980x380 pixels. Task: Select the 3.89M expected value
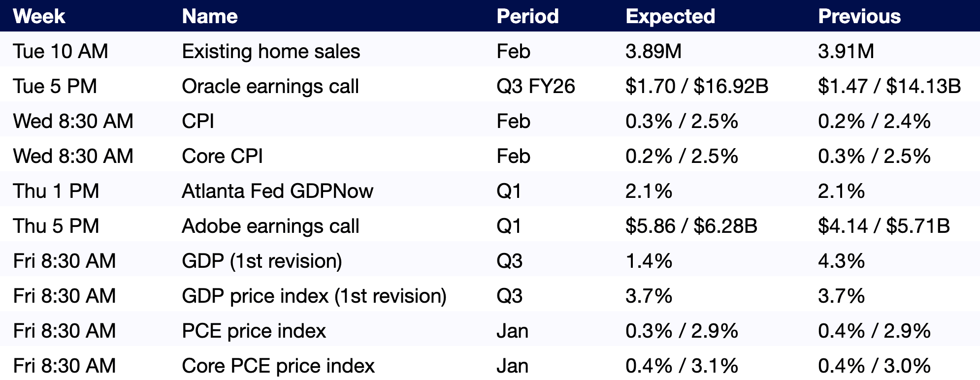(x=653, y=51)
